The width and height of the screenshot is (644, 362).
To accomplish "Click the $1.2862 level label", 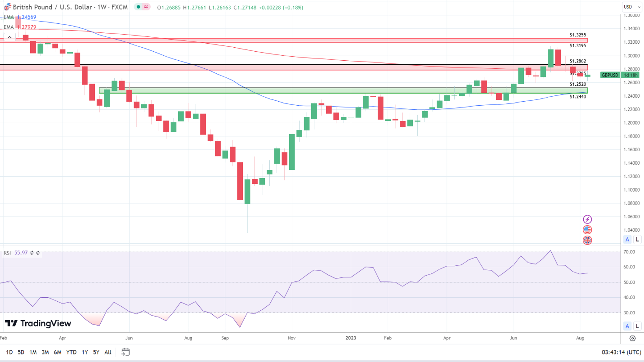I will tap(577, 61).
